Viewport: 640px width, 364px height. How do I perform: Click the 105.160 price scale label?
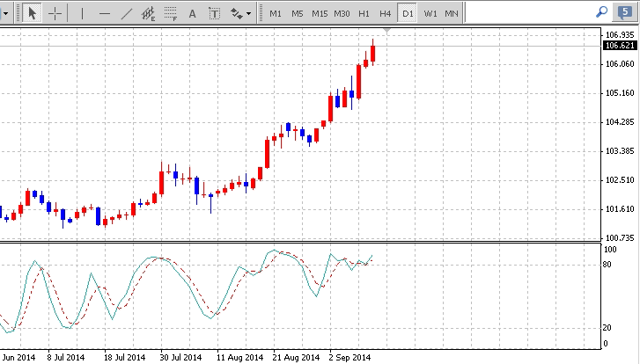620,93
